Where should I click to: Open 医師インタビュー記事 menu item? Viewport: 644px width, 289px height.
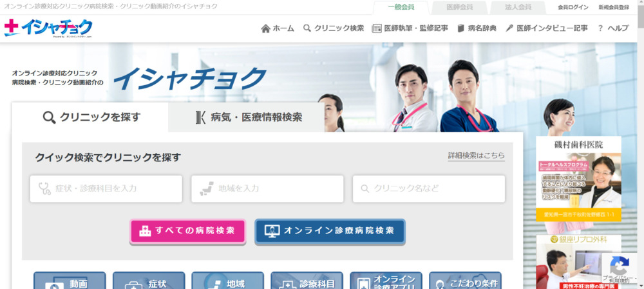coord(547,28)
